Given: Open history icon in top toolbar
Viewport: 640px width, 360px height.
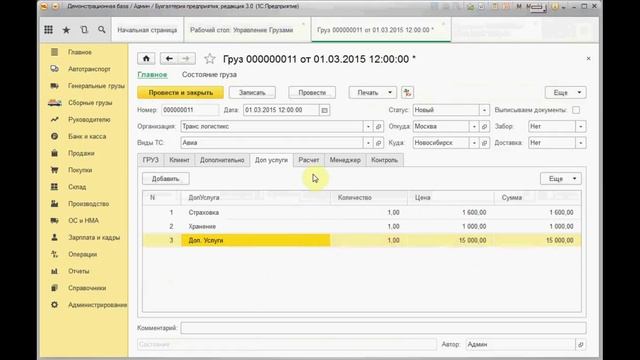Looking at the screenshot, I should [x=84, y=30].
